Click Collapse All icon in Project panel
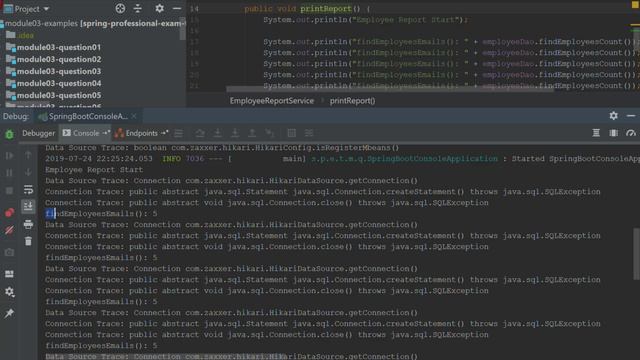This screenshot has width=640, height=360. (x=138, y=8)
